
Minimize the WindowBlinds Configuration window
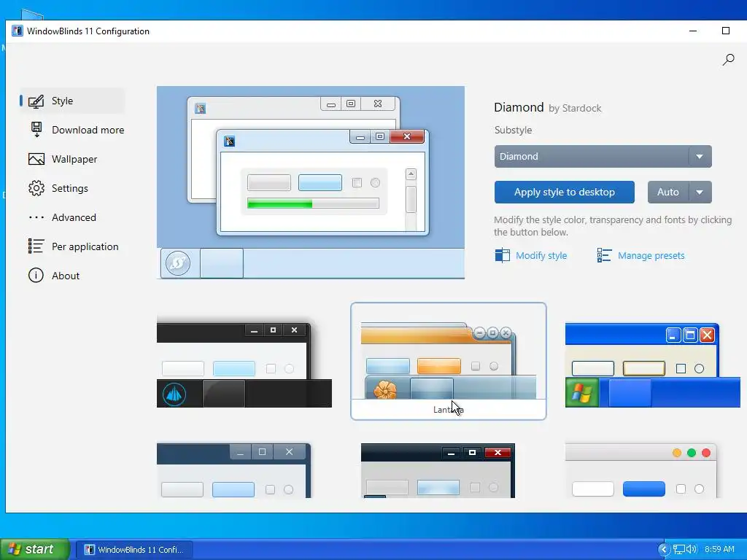pyautogui.click(x=693, y=31)
